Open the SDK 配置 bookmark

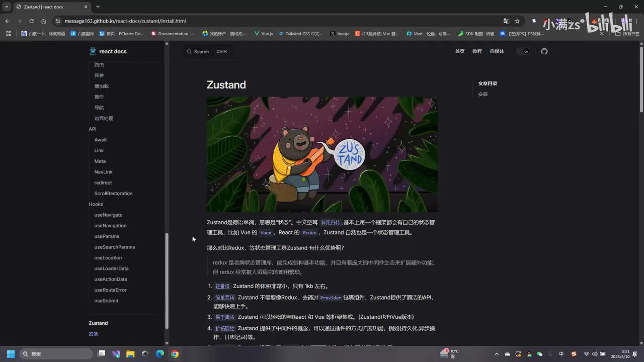click(476, 34)
